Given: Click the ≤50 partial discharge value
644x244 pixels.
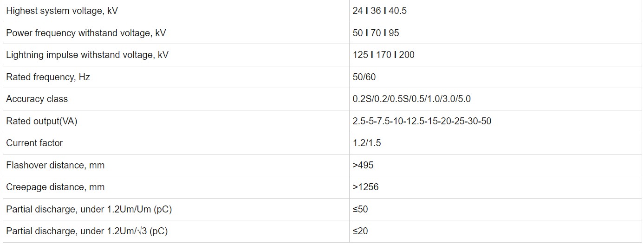Looking at the screenshot, I should (360, 209).
